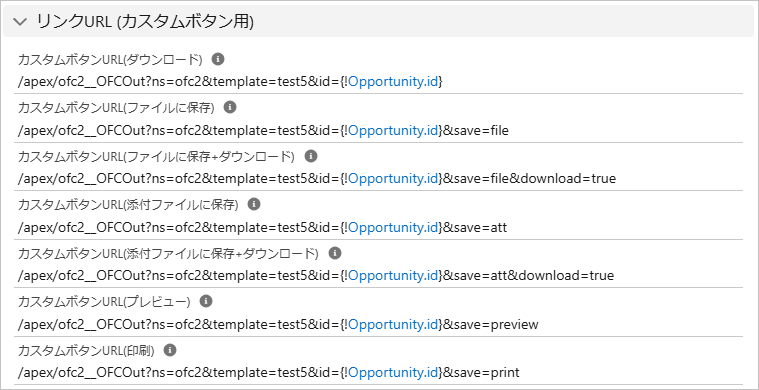The height and width of the screenshot is (390, 759).
Task: Click the カスタムボタンURL(ダウンロード) field label
Action: click(x=110, y=60)
